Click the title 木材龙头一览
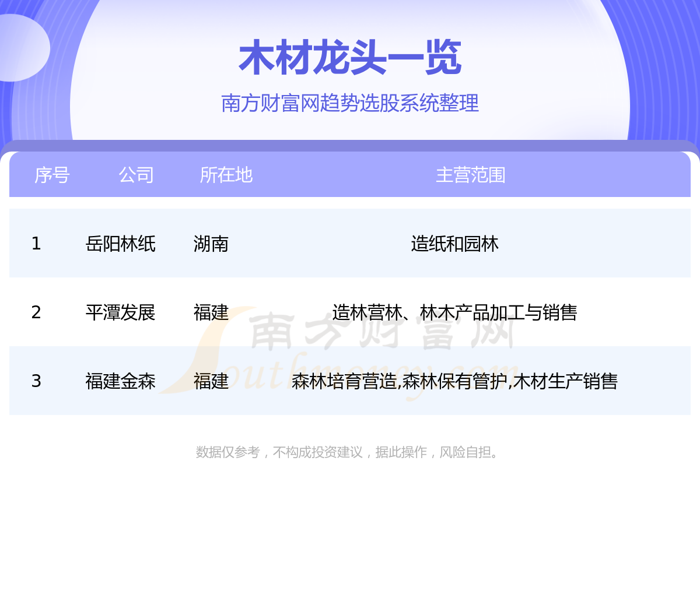The image size is (700, 612). tap(350, 58)
